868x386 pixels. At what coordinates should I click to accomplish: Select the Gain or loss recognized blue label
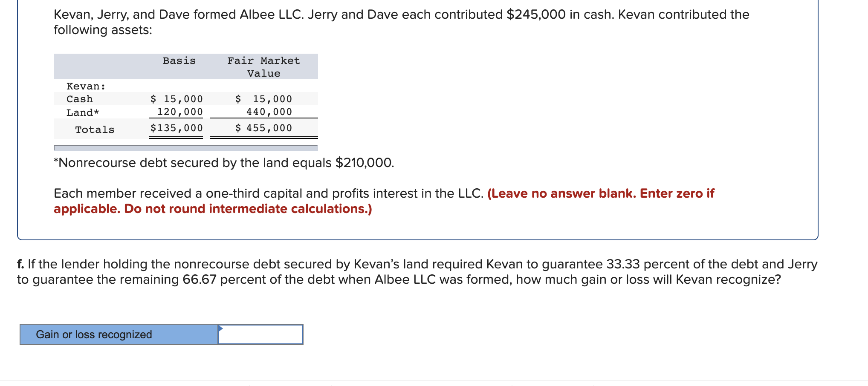[x=94, y=334]
